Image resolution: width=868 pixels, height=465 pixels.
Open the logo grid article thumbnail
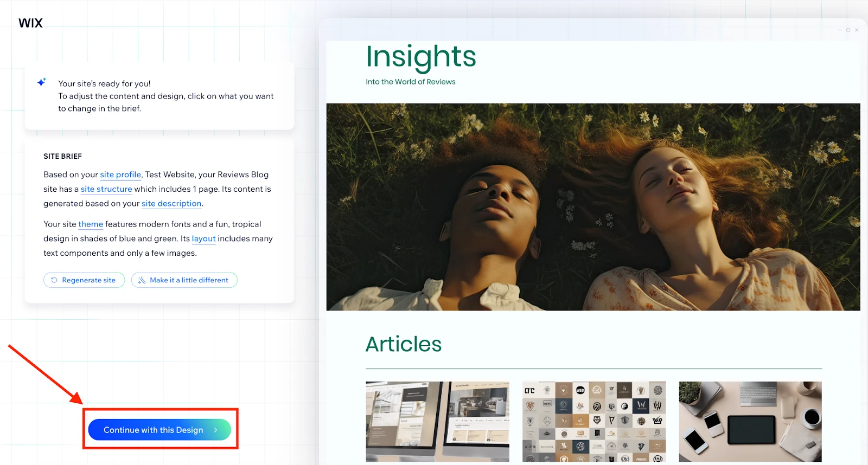point(594,422)
